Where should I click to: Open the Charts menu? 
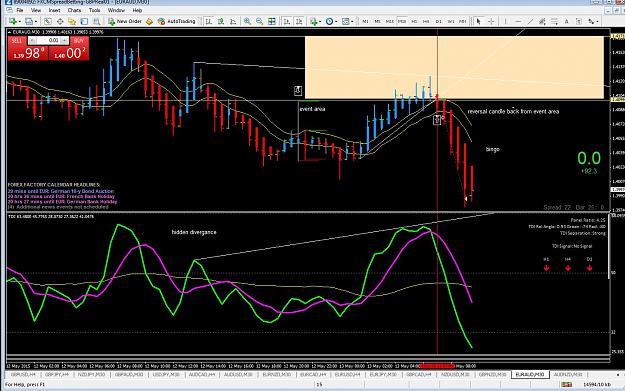74,10
